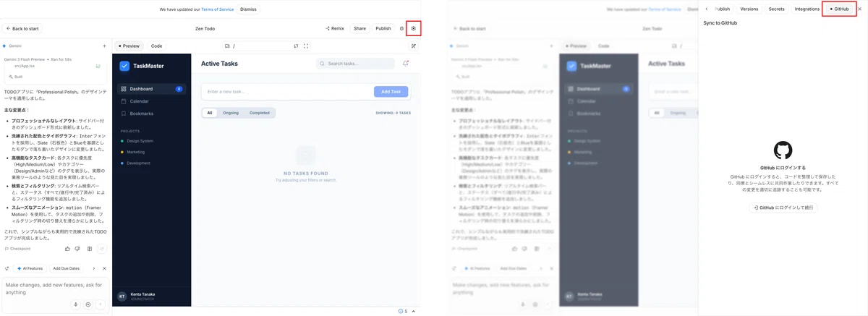Expand bottom panel with up chevron, left
Image resolution: width=868 pixels, height=316 pixels.
[414, 311]
